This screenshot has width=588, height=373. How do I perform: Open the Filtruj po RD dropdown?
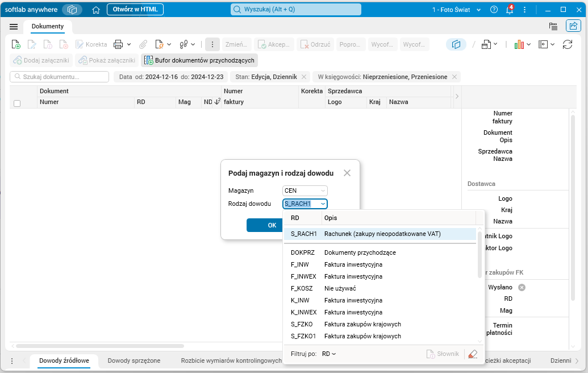(329, 354)
